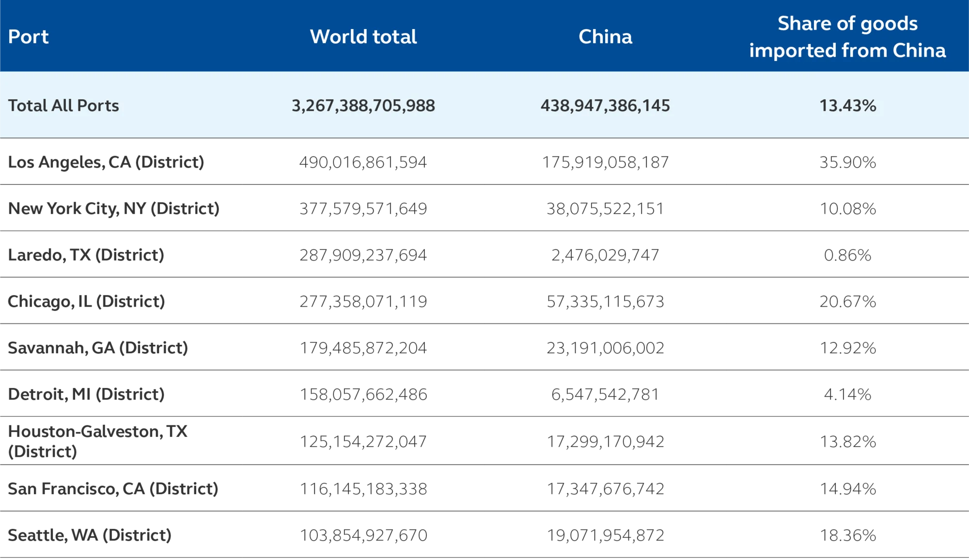Click the value 490,016,861,594

pos(363,162)
